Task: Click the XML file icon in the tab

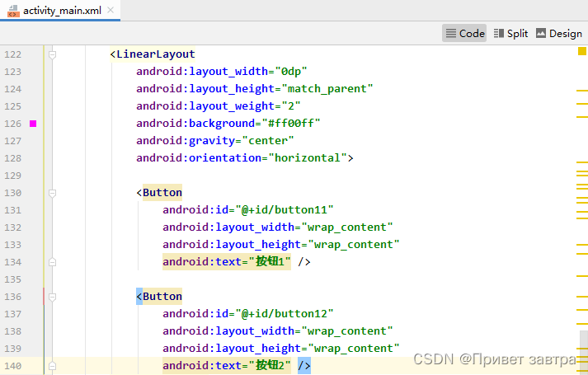Action: [x=13, y=11]
